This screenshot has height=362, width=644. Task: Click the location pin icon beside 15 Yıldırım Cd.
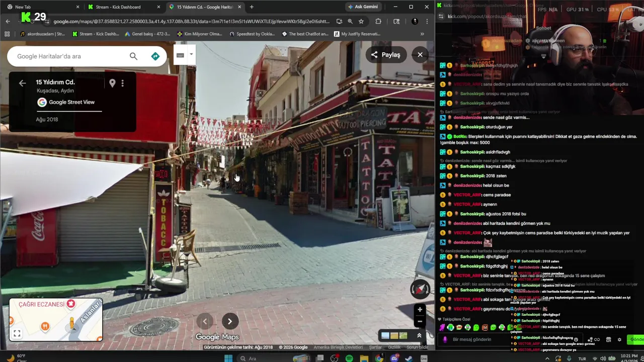112,83
